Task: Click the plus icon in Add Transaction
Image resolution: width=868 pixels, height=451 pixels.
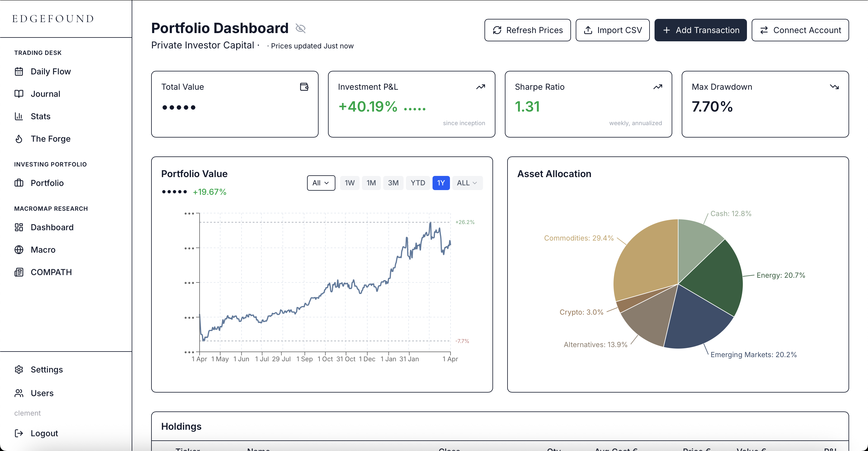Action: coord(667,30)
